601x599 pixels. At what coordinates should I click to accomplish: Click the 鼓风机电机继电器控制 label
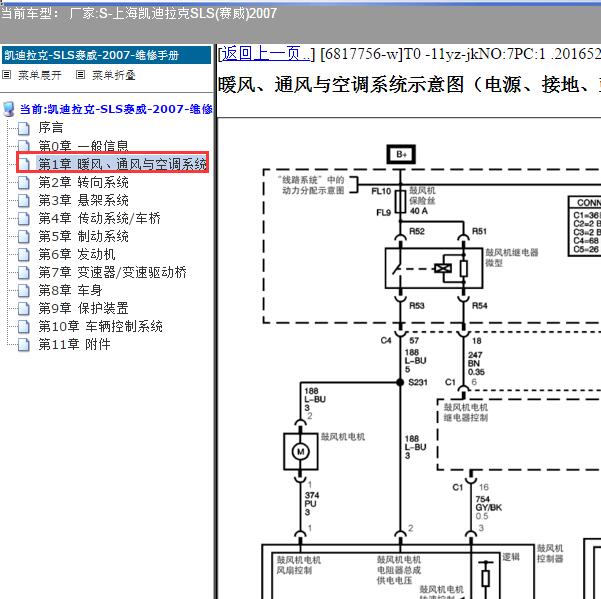(466, 412)
